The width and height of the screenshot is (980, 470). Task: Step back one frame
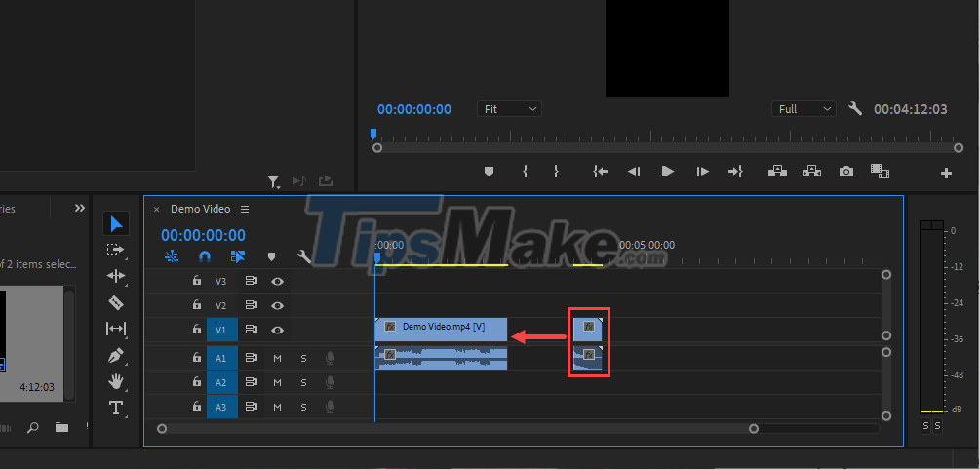[634, 172]
